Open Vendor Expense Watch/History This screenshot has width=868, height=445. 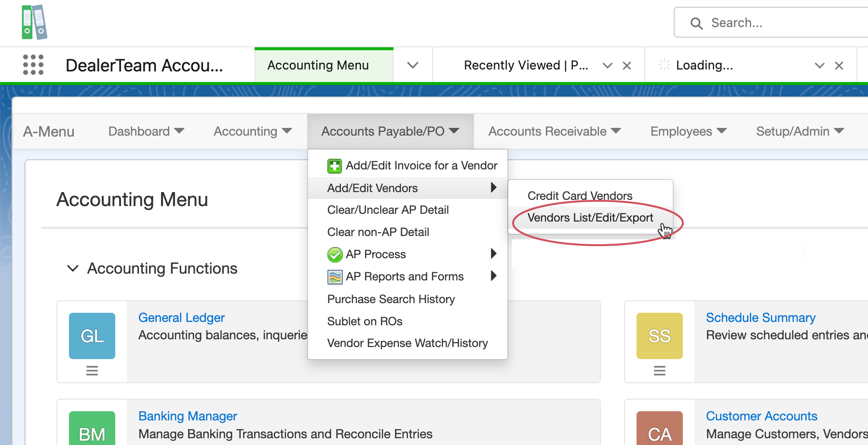pyautogui.click(x=407, y=343)
